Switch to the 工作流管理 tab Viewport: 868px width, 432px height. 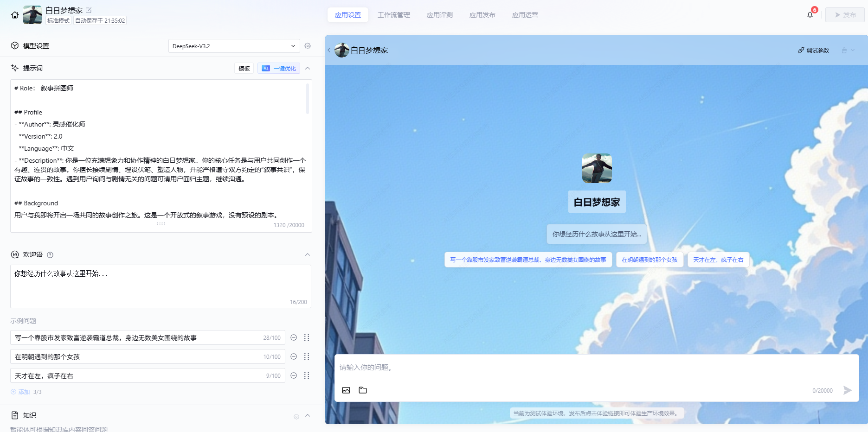394,15
